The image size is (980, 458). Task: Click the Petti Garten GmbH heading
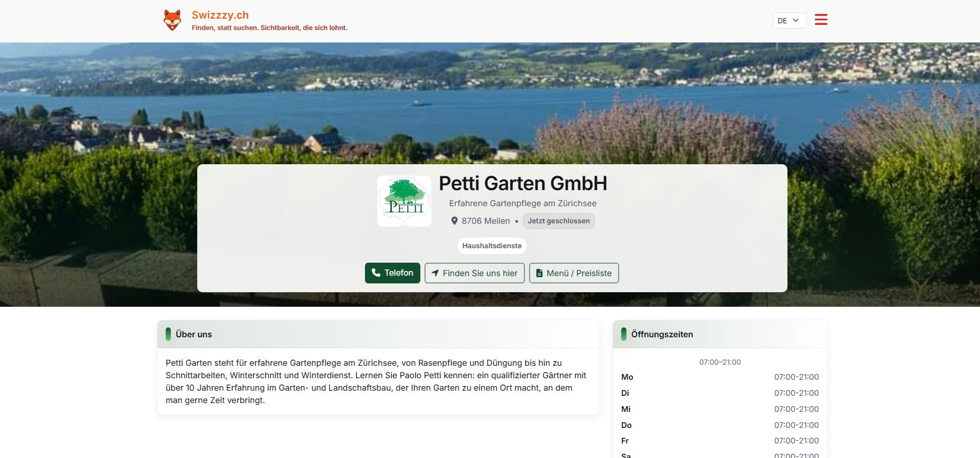point(522,183)
